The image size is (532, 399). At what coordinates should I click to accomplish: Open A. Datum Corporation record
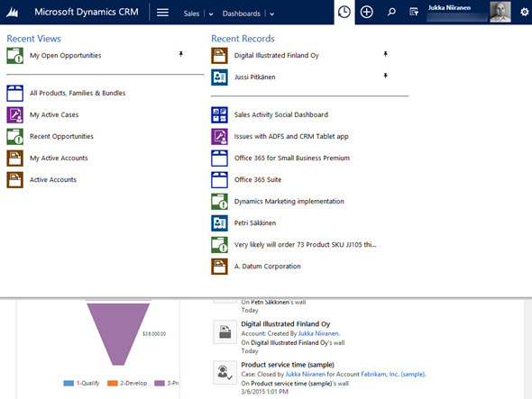(x=268, y=267)
